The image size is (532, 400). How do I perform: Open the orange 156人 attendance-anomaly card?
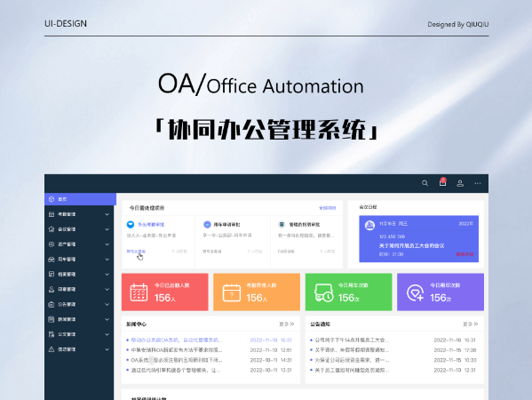pyautogui.click(x=257, y=292)
